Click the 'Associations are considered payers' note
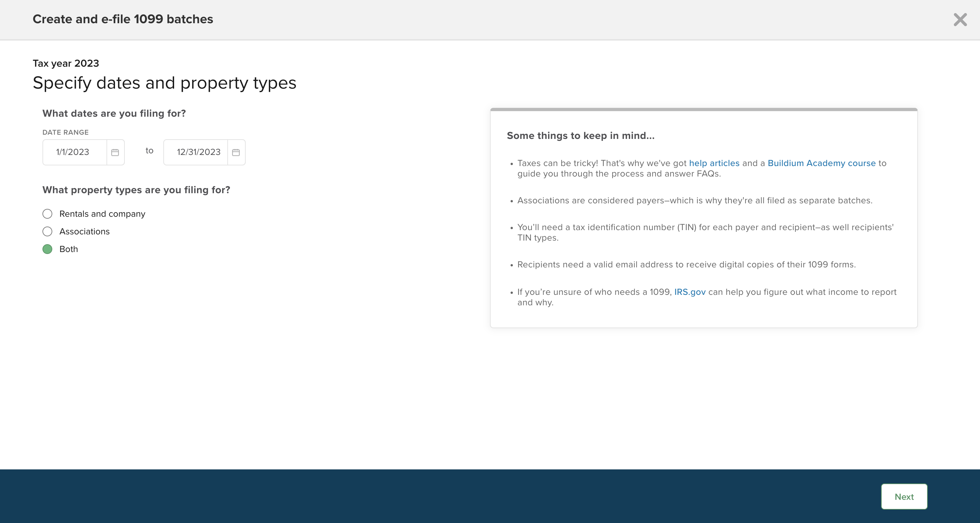 (695, 200)
